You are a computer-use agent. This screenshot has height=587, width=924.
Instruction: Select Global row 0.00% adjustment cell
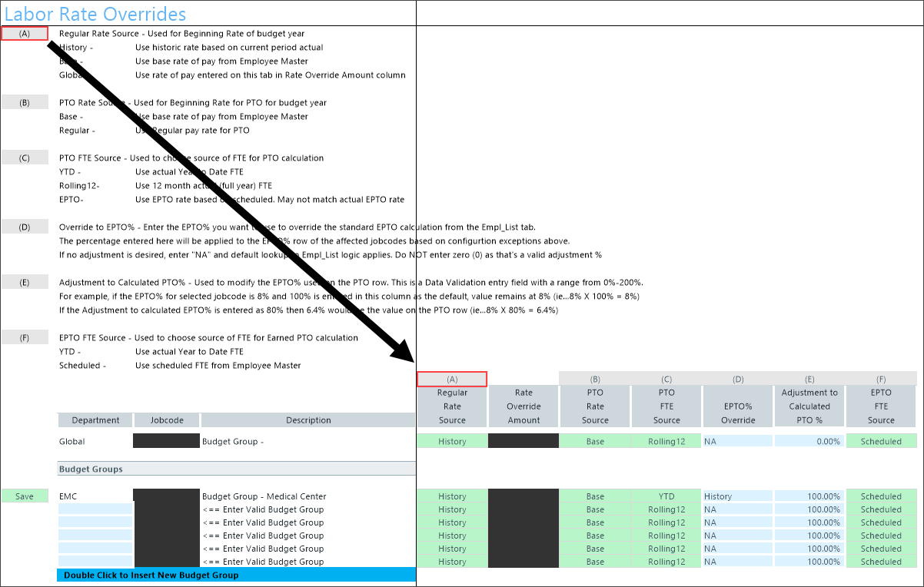point(809,441)
